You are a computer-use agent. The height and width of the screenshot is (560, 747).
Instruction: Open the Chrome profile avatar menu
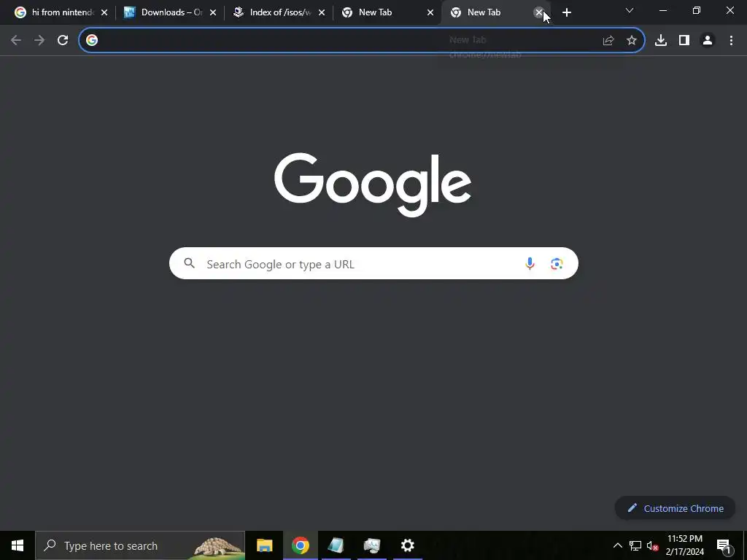[708, 41]
